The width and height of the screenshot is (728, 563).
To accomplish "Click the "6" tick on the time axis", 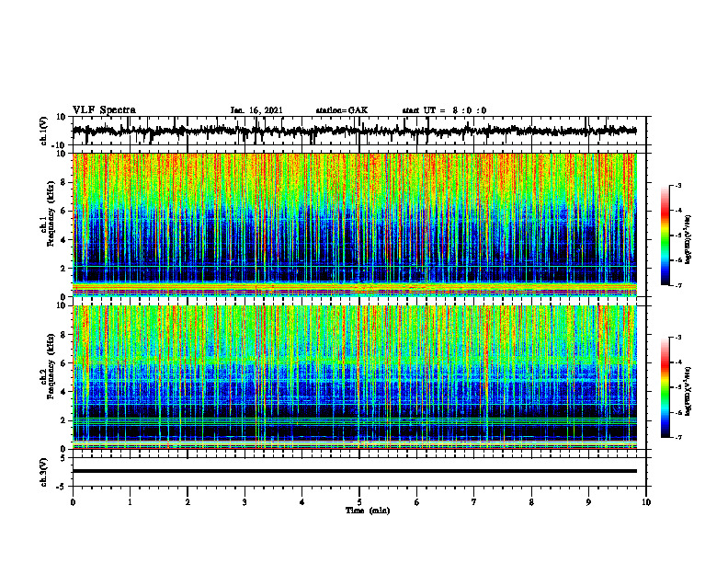I will point(417,502).
